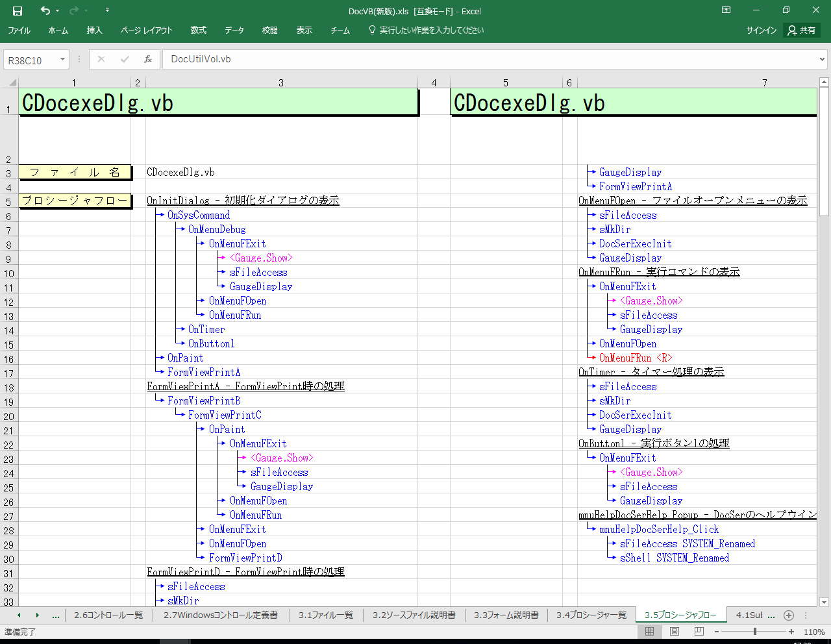Click the mnuHelpDocSerHelp_Click entry
Viewport: 831px width, 644px height.
pos(659,529)
